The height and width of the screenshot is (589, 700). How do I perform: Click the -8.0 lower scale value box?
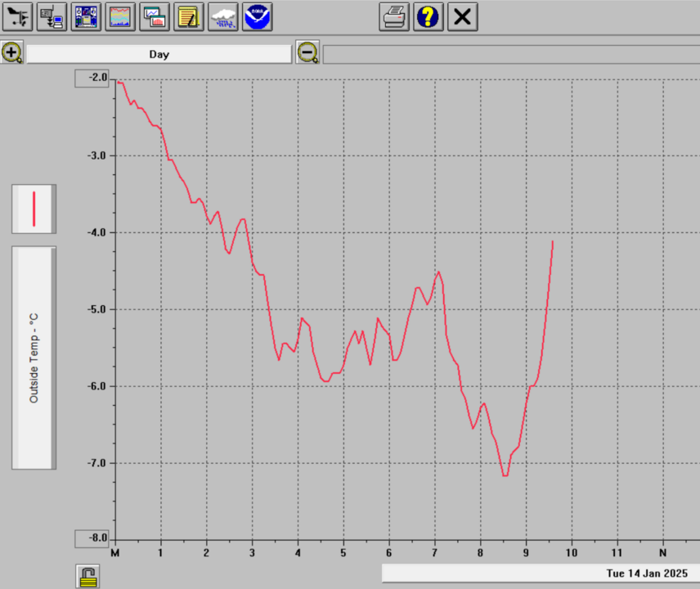[x=92, y=538]
